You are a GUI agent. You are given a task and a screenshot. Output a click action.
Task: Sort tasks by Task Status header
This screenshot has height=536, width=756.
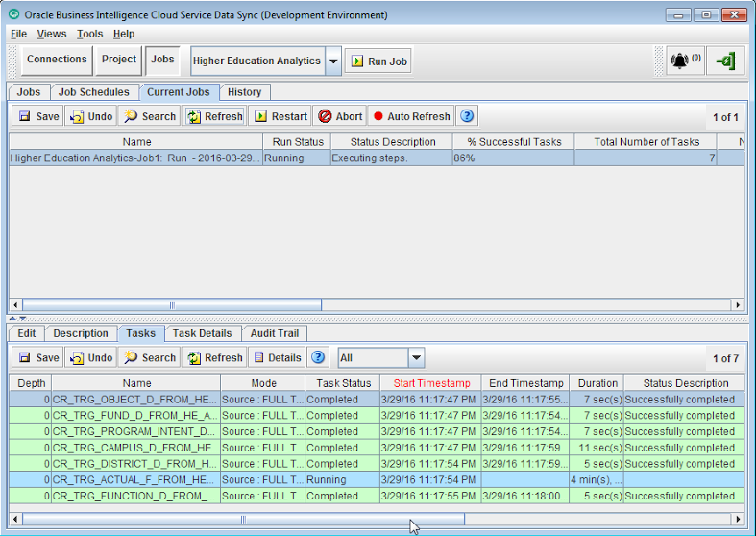click(343, 383)
